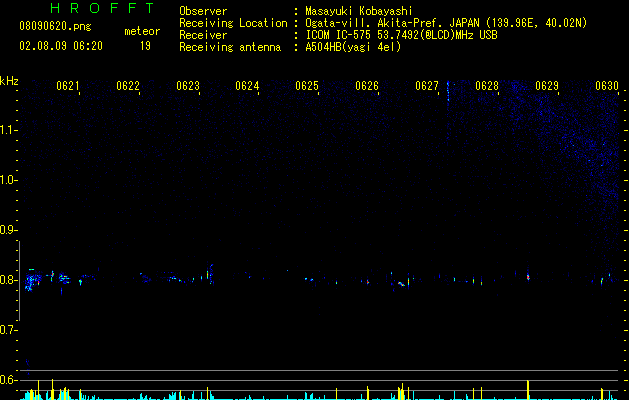Click the 0628 time marker
The height and width of the screenshot is (400, 629).
pos(487,86)
